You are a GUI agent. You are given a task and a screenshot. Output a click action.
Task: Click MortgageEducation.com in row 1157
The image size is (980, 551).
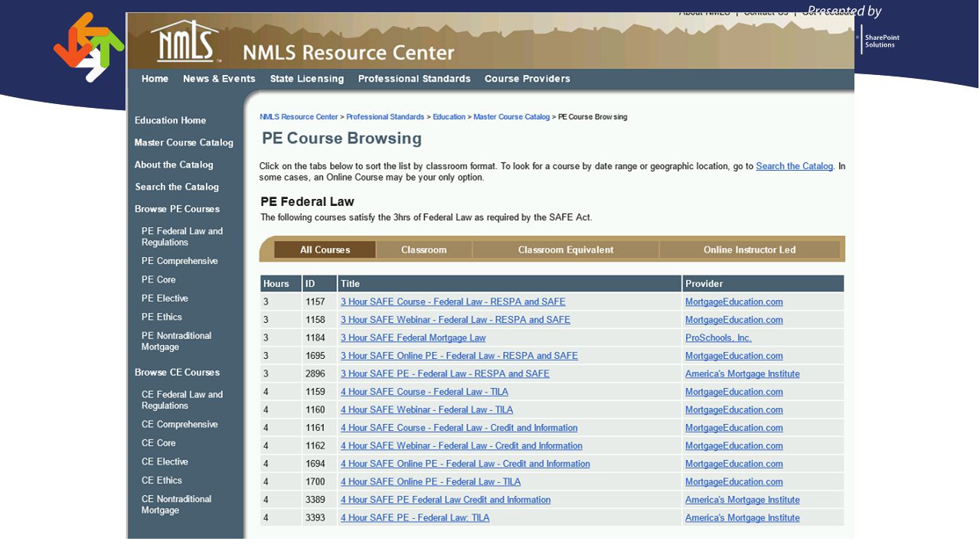[x=734, y=302]
